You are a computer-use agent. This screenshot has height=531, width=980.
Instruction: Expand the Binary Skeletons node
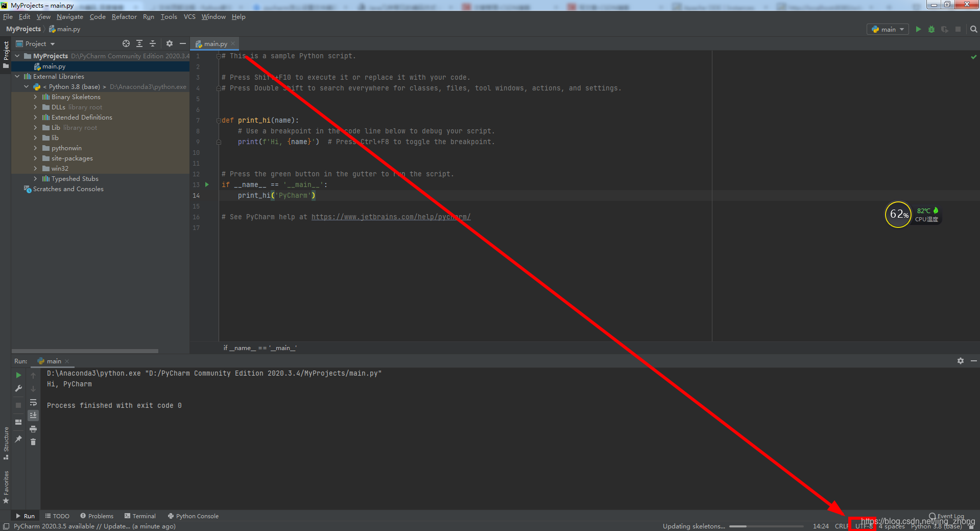pos(35,97)
